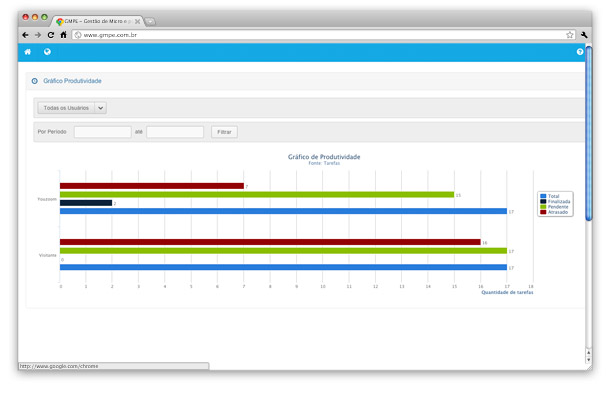This screenshot has height=395, width=610.
Task: Click the Gráfico de Produtividade chart title
Action: [x=324, y=157]
